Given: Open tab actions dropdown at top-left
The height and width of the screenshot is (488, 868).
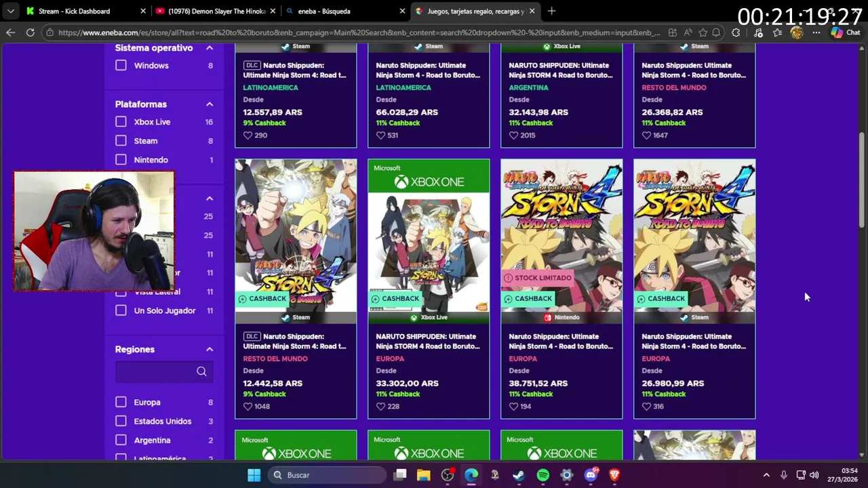Looking at the screenshot, I should (x=11, y=11).
